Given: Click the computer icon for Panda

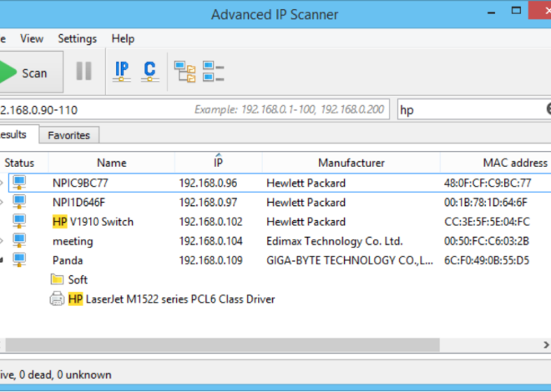Looking at the screenshot, I should click(19, 259).
